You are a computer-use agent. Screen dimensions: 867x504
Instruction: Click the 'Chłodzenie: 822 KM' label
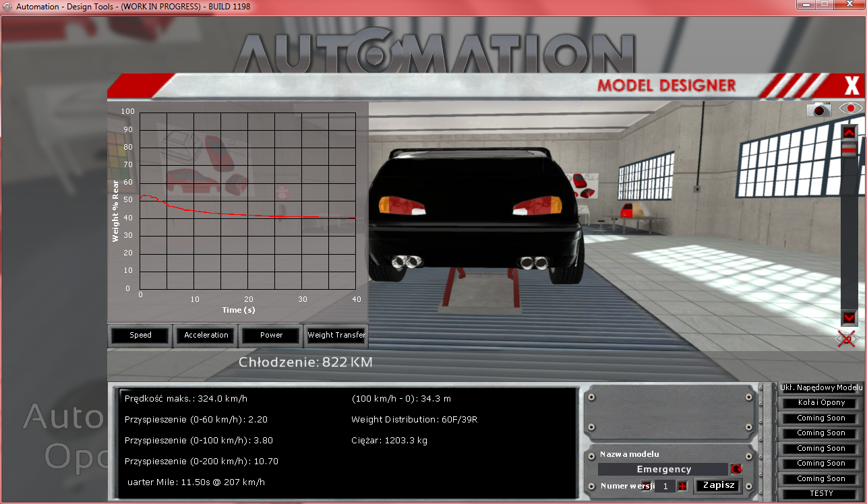click(305, 363)
